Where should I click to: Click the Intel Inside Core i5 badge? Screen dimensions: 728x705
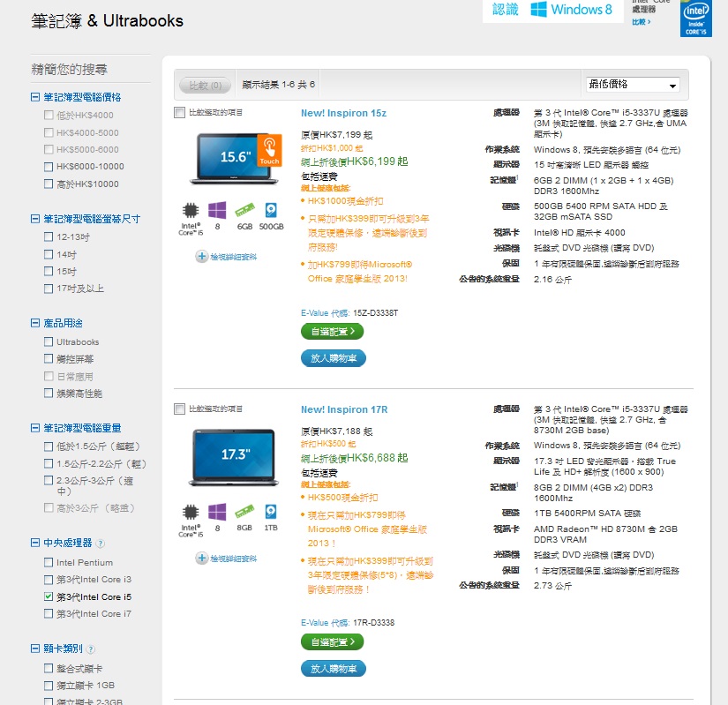click(696, 19)
